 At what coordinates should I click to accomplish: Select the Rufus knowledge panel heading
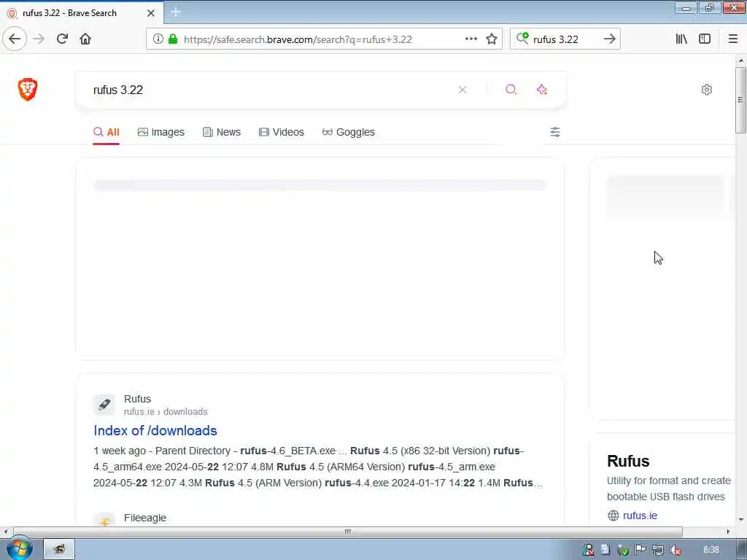pos(628,461)
